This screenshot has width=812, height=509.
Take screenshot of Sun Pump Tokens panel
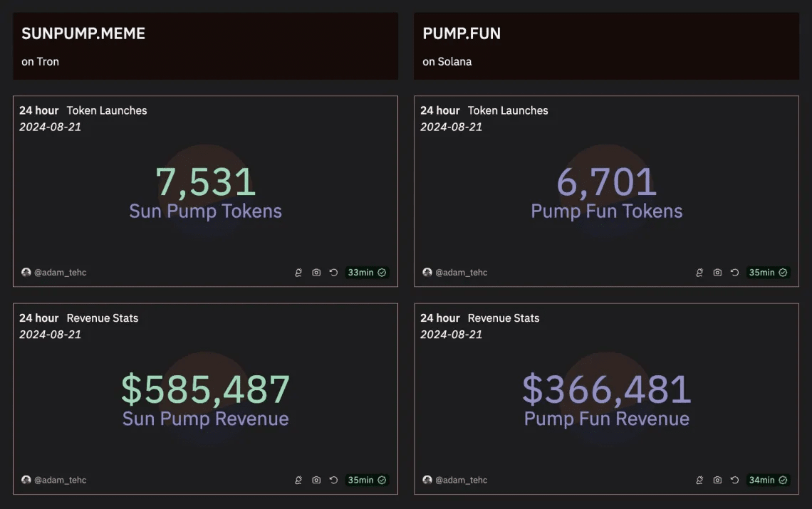316,273
